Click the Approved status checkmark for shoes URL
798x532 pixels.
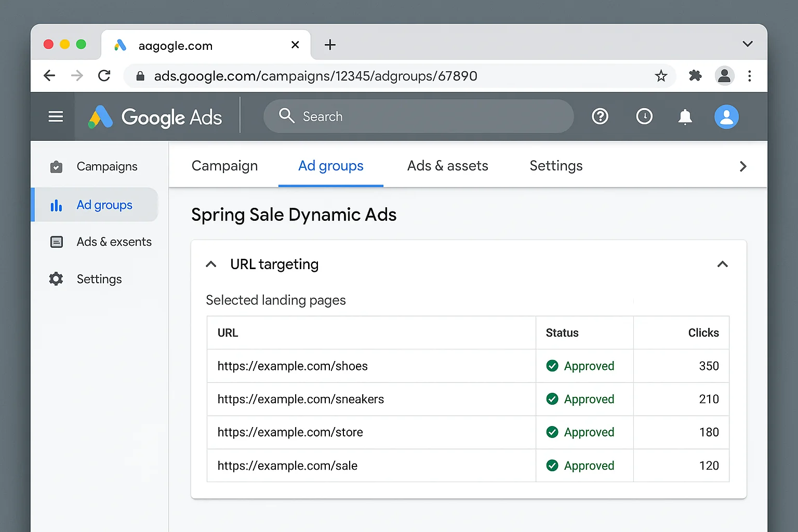click(552, 366)
